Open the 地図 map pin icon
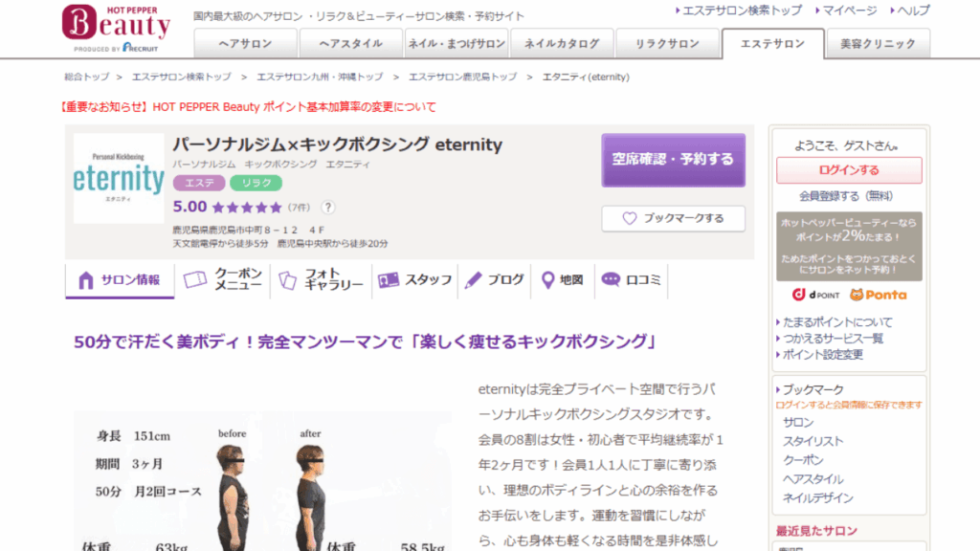980x551 pixels. pos(546,279)
